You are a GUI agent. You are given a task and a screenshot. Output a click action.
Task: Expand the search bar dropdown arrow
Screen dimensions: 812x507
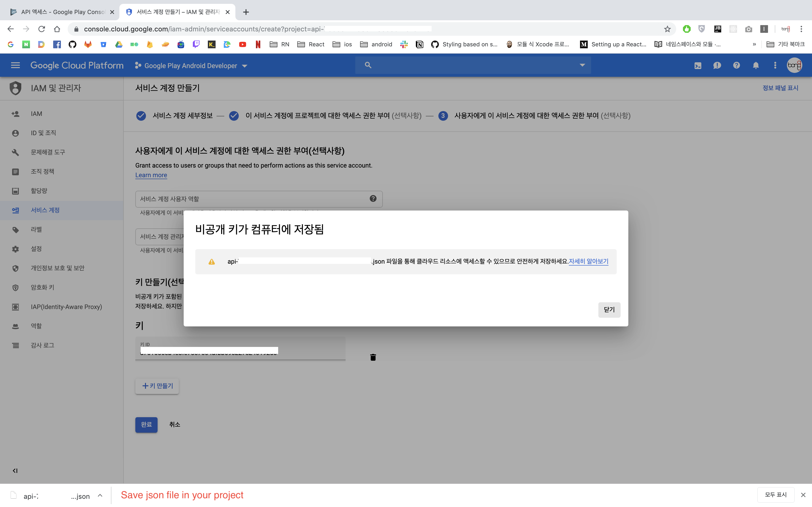(582, 65)
